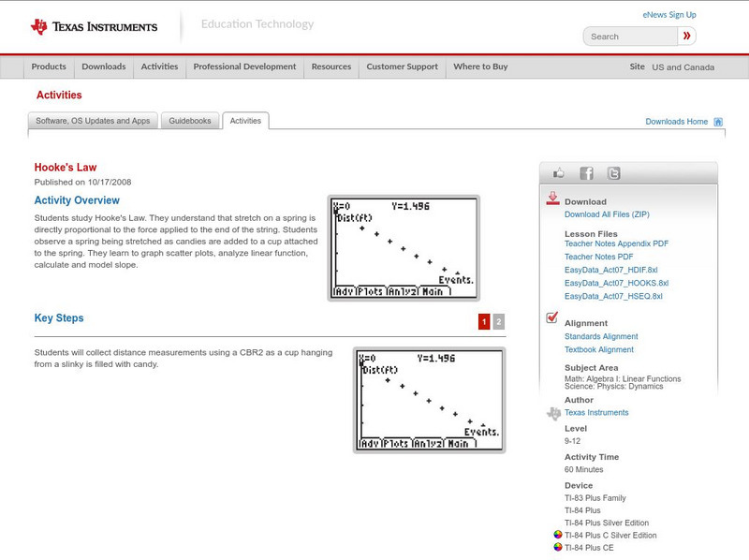Image resolution: width=749 pixels, height=560 pixels.
Task: Select the Activities tab
Action: pyautogui.click(x=245, y=121)
